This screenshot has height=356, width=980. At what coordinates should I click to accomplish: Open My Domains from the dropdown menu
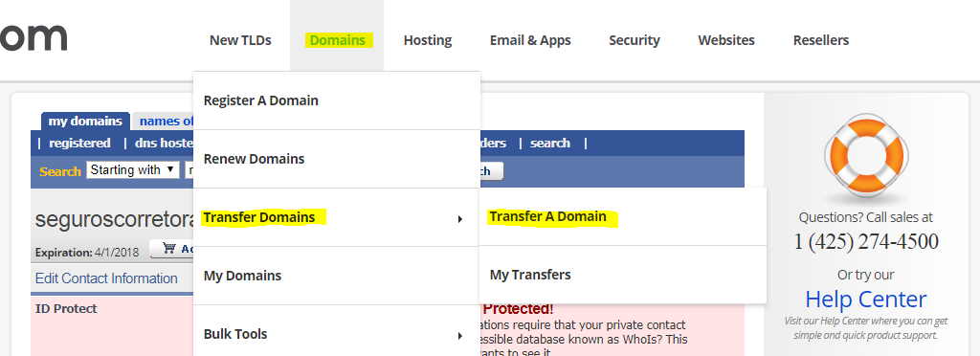(242, 276)
